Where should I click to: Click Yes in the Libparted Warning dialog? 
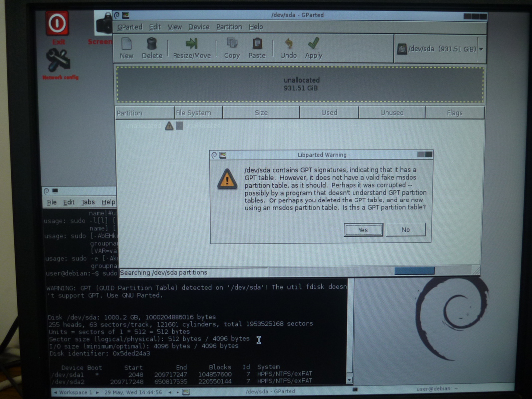point(363,230)
